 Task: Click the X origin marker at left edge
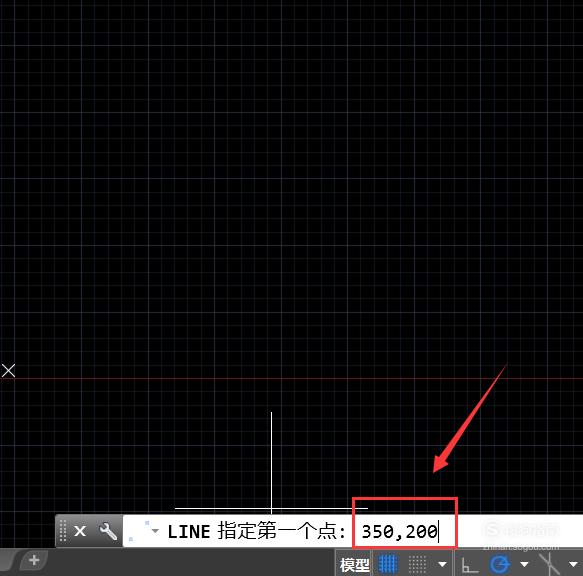pyautogui.click(x=8, y=371)
